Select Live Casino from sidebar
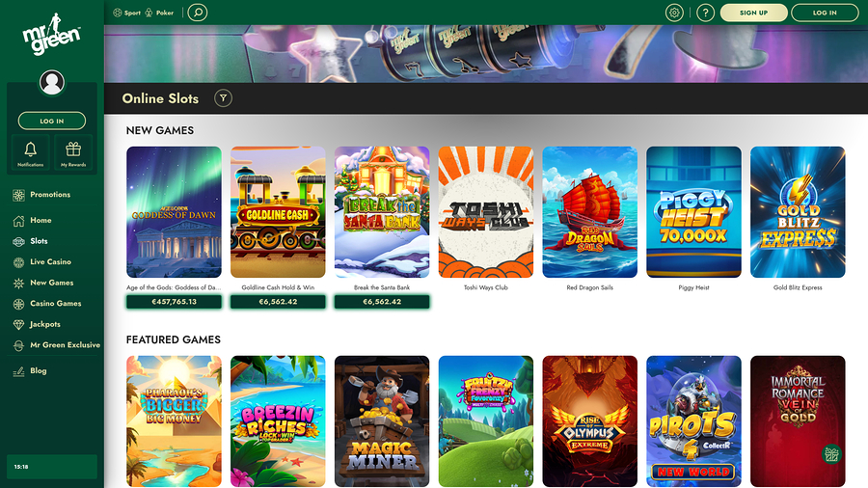Screen dimensions: 868x488 pos(50,262)
